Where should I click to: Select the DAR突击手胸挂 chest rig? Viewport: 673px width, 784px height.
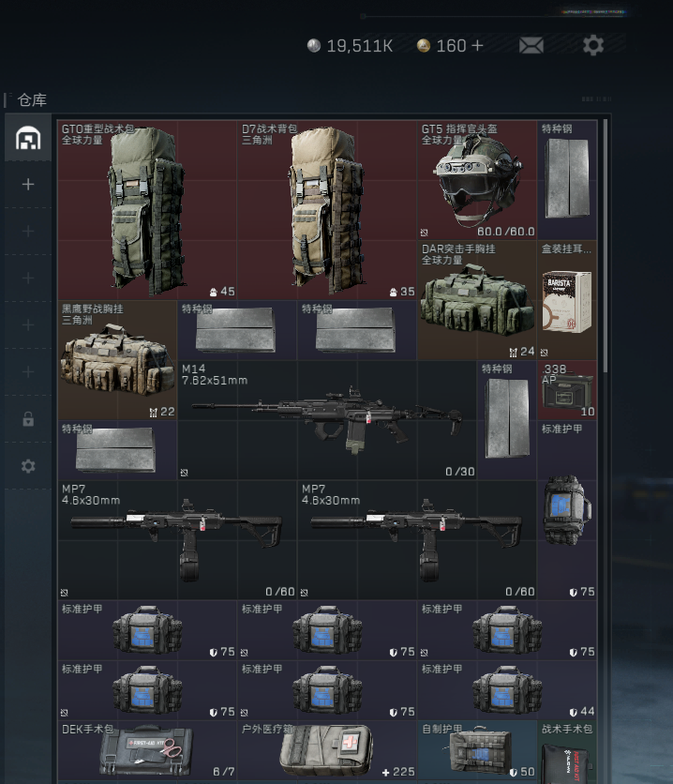[x=476, y=300]
